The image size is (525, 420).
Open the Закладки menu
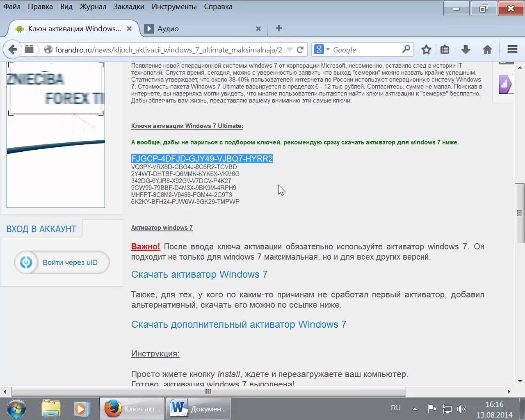pos(129,7)
